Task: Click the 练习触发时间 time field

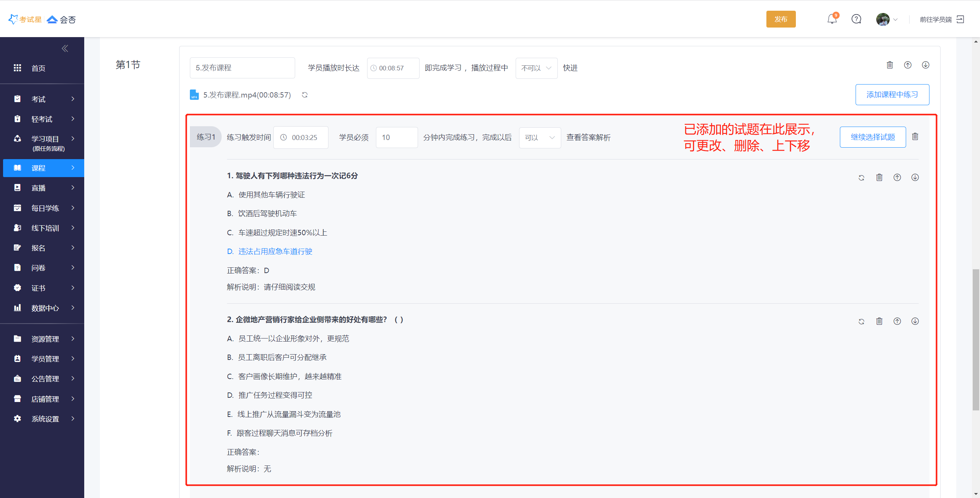Action: point(301,138)
